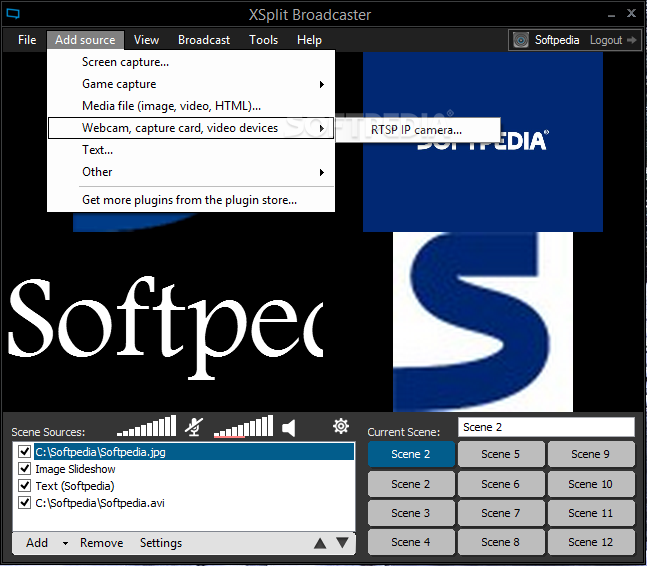The width and height of the screenshot is (647, 566).
Task: Open the File menu
Action: [27, 40]
